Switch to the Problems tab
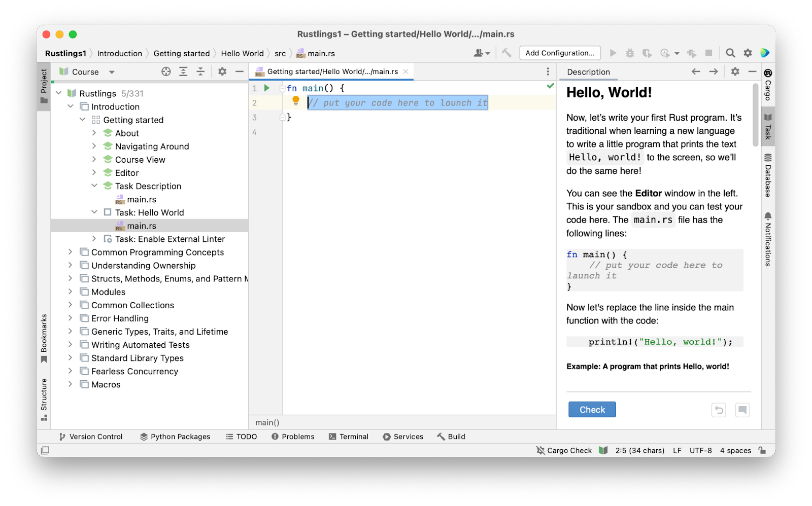812x506 pixels. coord(293,437)
